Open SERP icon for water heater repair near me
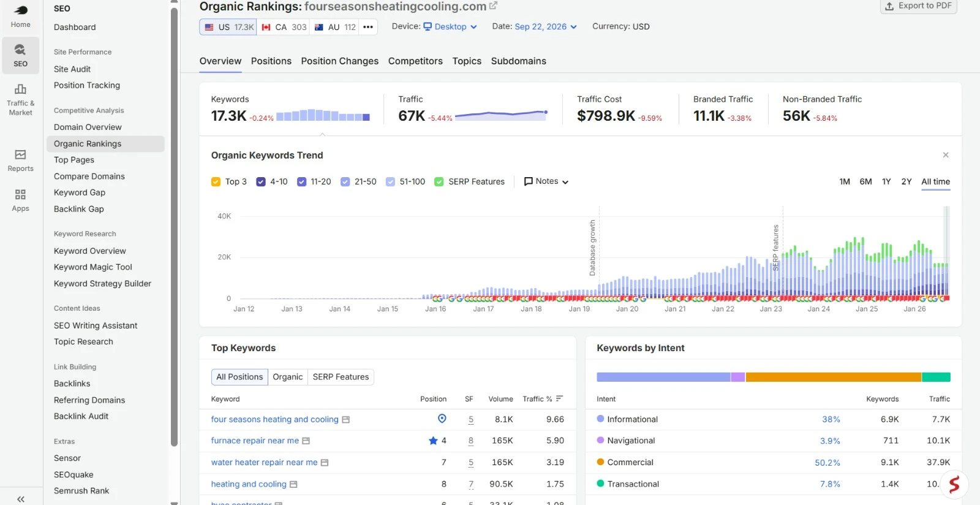Screen dimensions: 980x505 pos(325,463)
